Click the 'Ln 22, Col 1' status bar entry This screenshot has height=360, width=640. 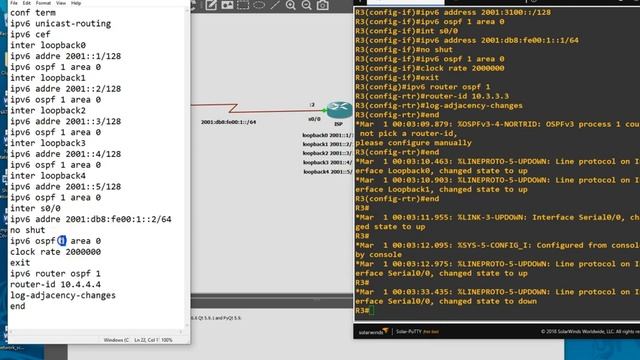(x=147, y=340)
